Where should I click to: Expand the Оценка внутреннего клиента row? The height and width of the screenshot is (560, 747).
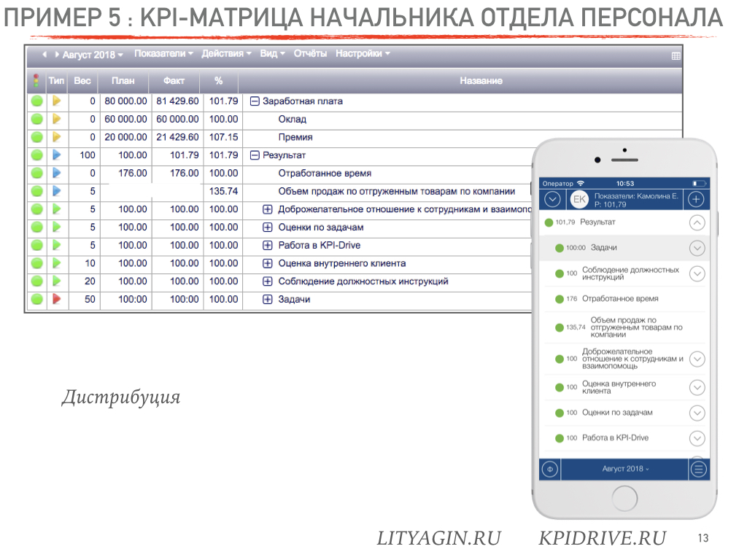(x=268, y=263)
